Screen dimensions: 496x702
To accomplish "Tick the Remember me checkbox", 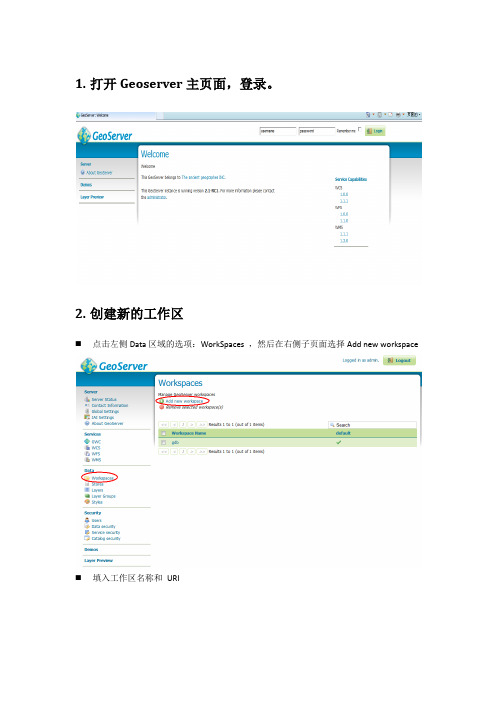I will coord(359,129).
